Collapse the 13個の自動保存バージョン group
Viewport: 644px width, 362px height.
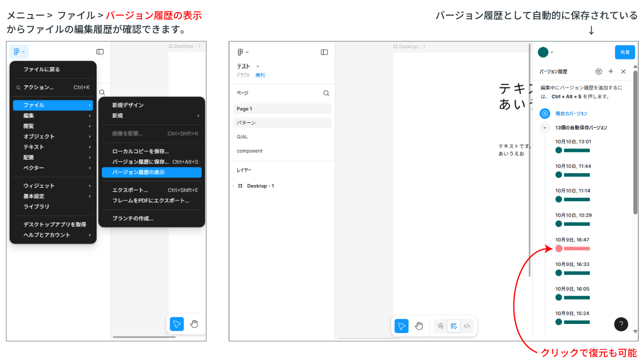click(x=545, y=128)
